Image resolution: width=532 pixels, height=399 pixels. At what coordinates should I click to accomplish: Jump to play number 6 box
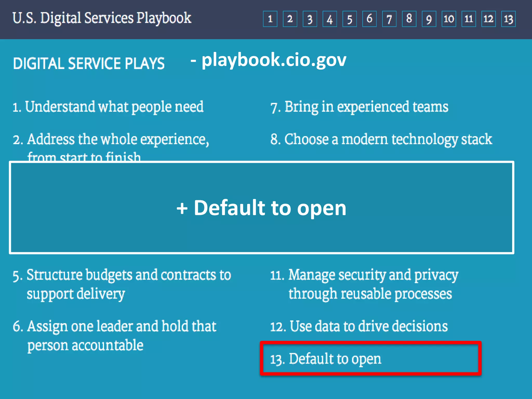click(x=369, y=19)
